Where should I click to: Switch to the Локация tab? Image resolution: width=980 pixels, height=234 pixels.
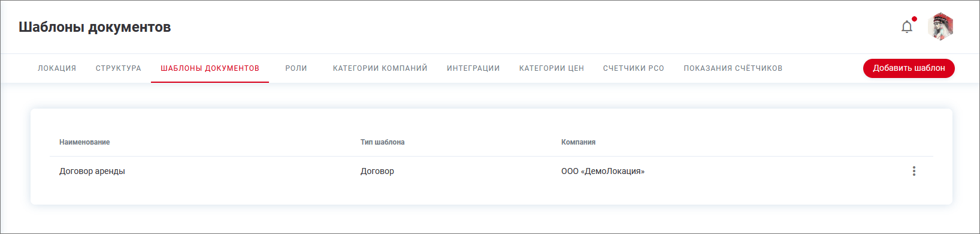click(57, 68)
